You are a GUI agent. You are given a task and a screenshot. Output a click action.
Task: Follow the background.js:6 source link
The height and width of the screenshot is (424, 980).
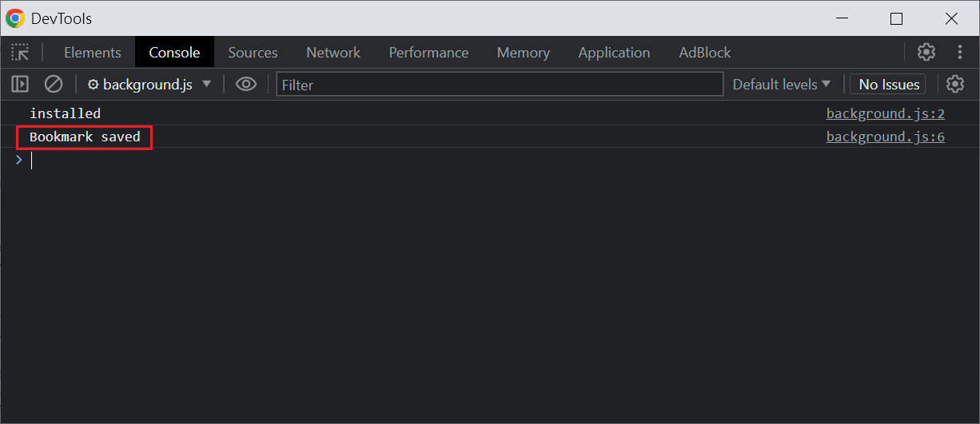click(885, 137)
